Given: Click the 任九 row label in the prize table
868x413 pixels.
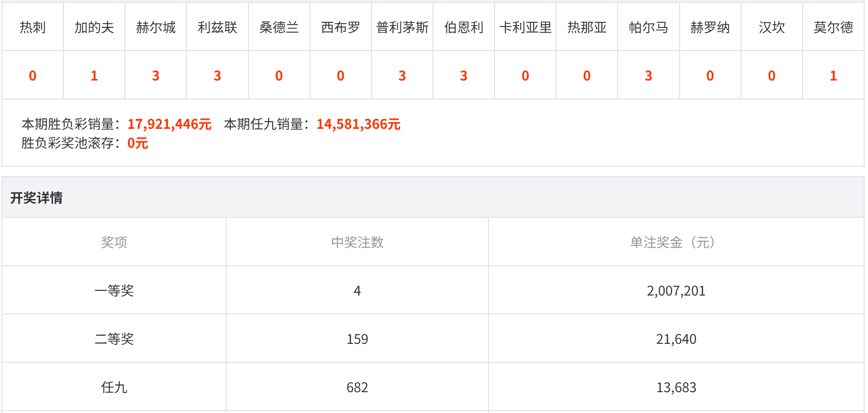Looking at the screenshot, I should [114, 387].
